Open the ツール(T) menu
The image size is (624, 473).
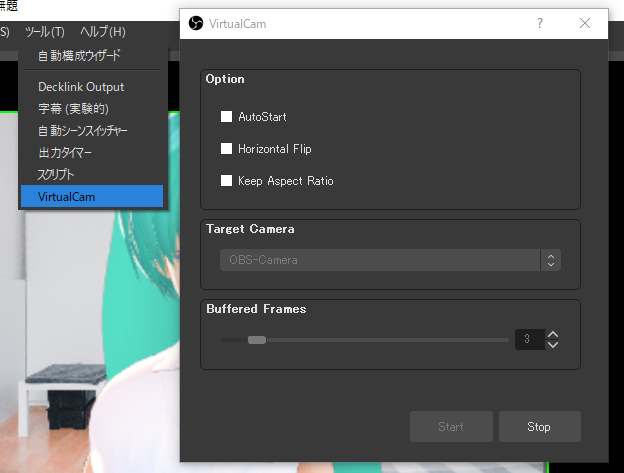tap(45, 31)
